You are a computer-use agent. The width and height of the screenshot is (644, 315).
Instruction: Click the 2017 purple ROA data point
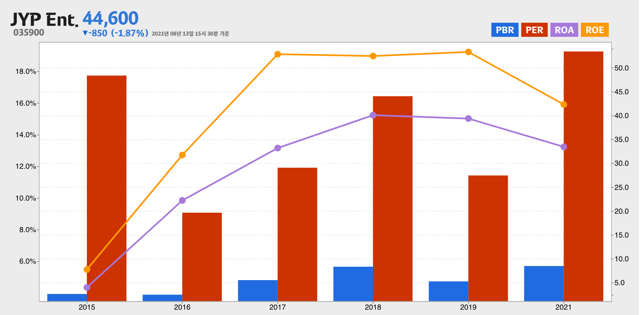[278, 148]
